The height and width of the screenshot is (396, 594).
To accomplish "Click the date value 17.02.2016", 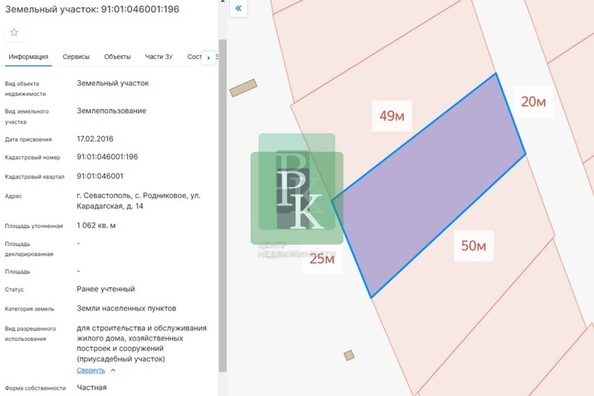I will pos(95,139).
